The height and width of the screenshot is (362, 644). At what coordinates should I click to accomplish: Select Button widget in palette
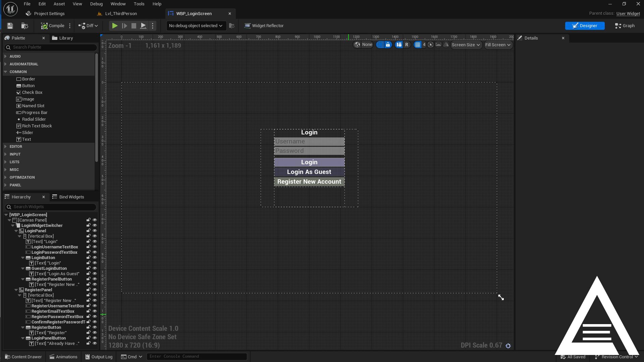pos(25,86)
